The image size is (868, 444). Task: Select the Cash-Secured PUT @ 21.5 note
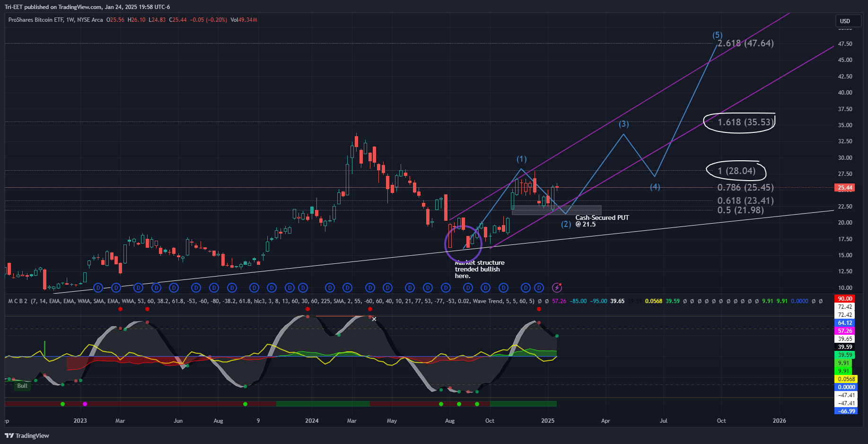pyautogui.click(x=602, y=221)
